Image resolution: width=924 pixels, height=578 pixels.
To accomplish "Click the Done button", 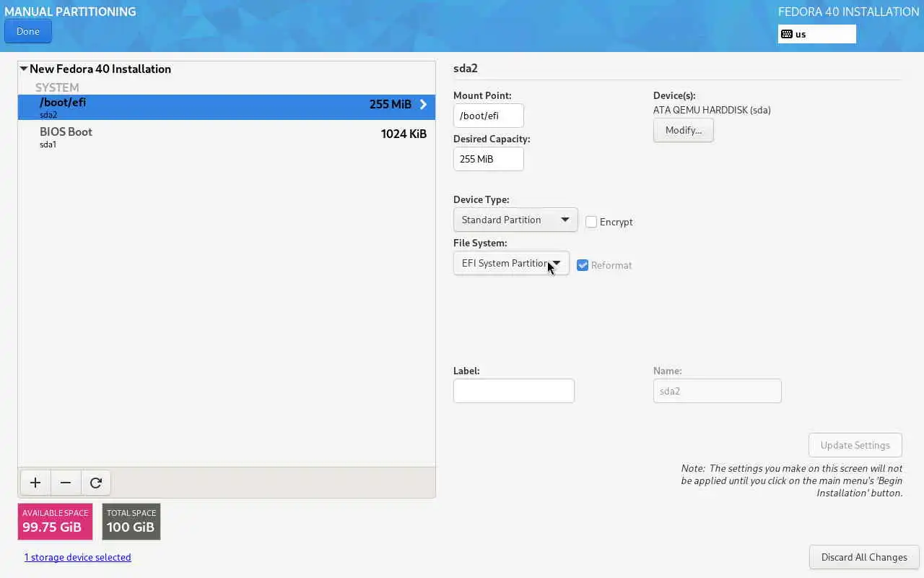I will point(28,31).
